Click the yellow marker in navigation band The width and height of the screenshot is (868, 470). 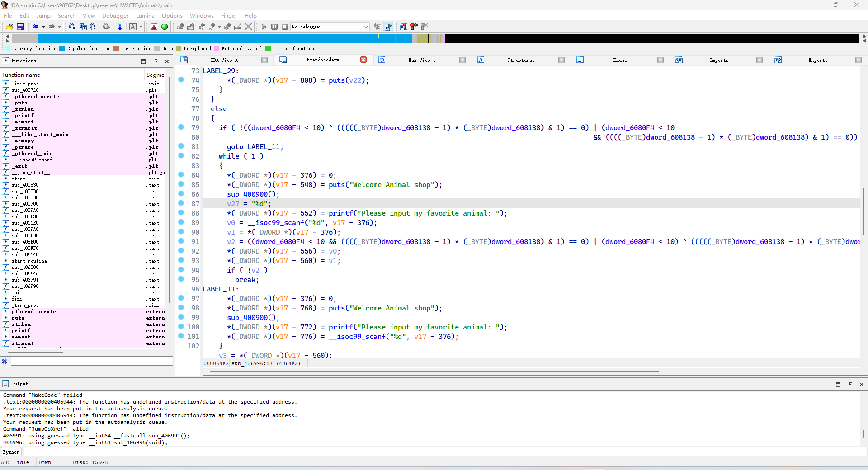click(378, 37)
